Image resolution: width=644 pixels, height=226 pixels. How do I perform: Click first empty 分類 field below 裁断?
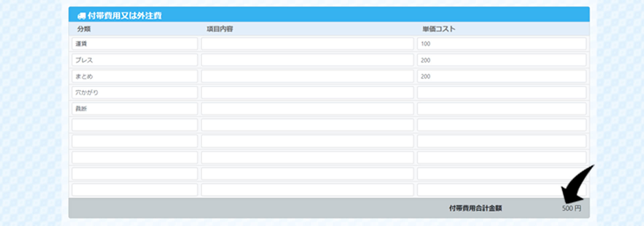pyautogui.click(x=135, y=125)
